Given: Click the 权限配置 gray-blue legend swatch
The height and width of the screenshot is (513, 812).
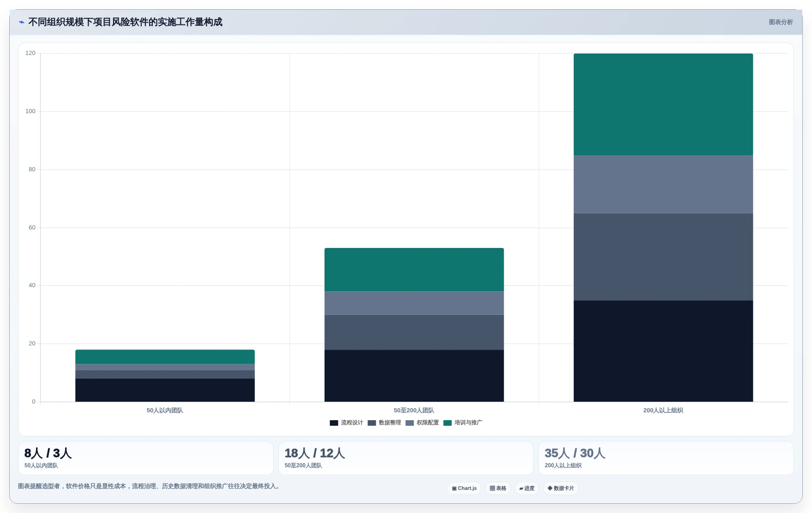Looking at the screenshot, I should coord(409,423).
